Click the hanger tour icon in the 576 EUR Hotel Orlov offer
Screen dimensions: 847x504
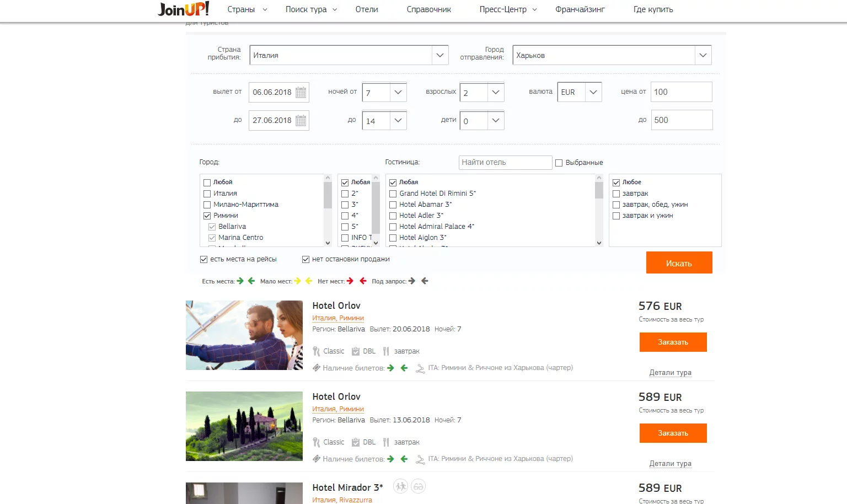[x=420, y=368]
